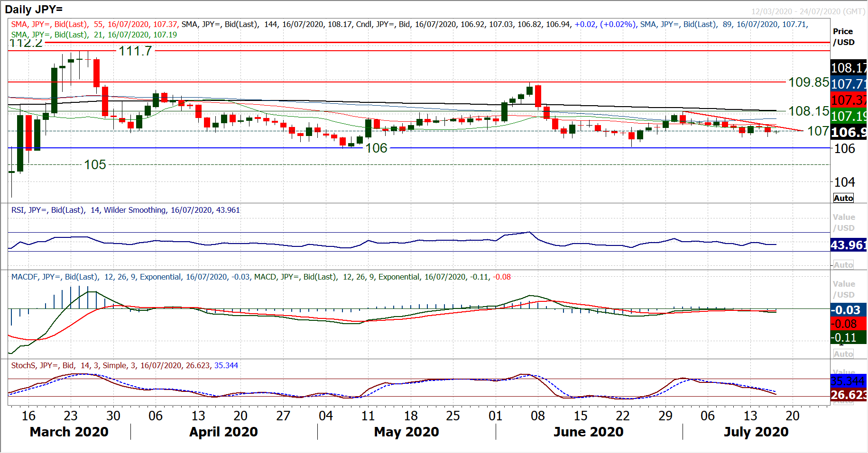
Task: Click the date tick 20 under April
Action: tap(240, 416)
